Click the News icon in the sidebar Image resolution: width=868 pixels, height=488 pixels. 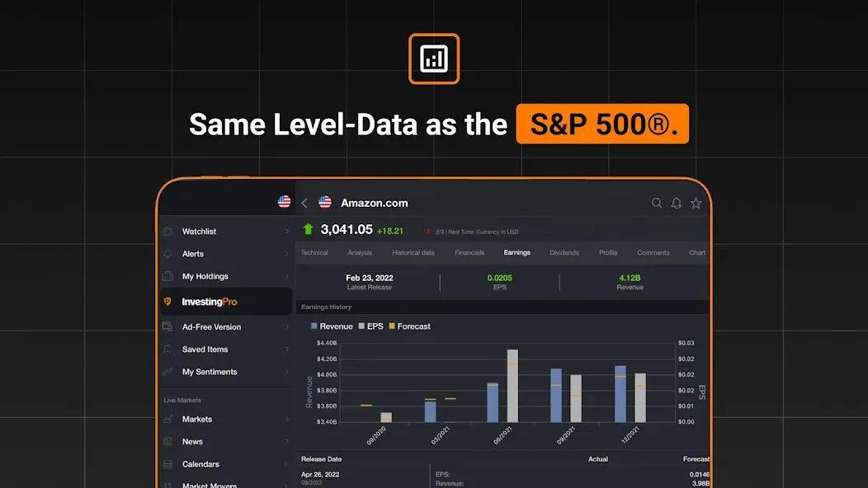point(167,442)
